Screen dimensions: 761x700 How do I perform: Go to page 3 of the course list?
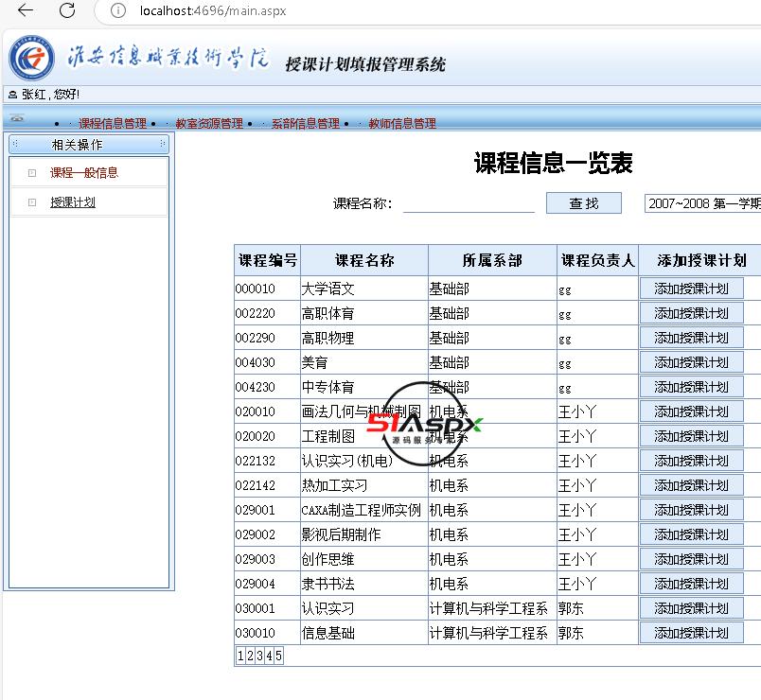point(259,656)
